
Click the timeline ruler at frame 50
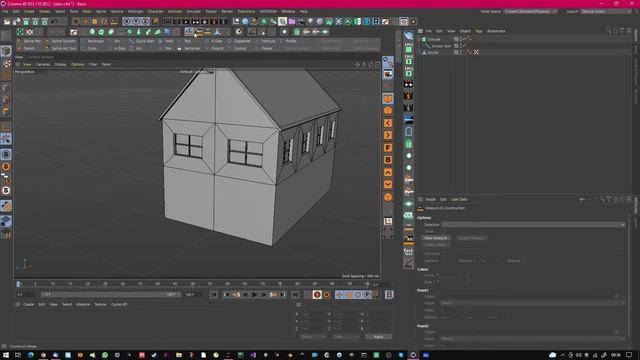click(193, 284)
